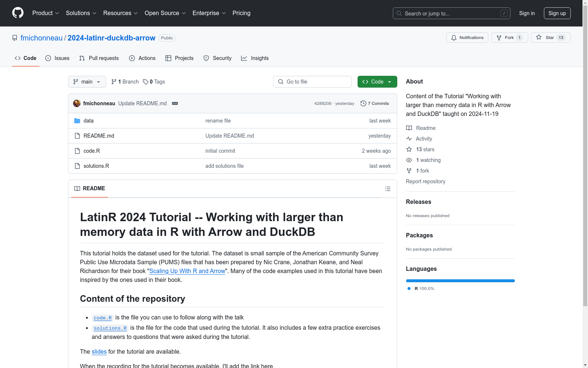
Task: Open the slides link
Action: 99,351
